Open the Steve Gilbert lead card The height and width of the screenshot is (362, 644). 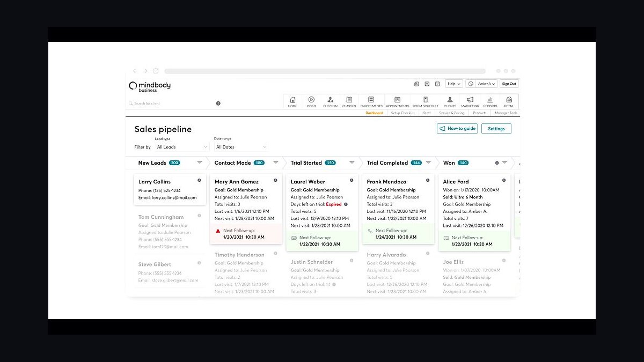coord(169,272)
